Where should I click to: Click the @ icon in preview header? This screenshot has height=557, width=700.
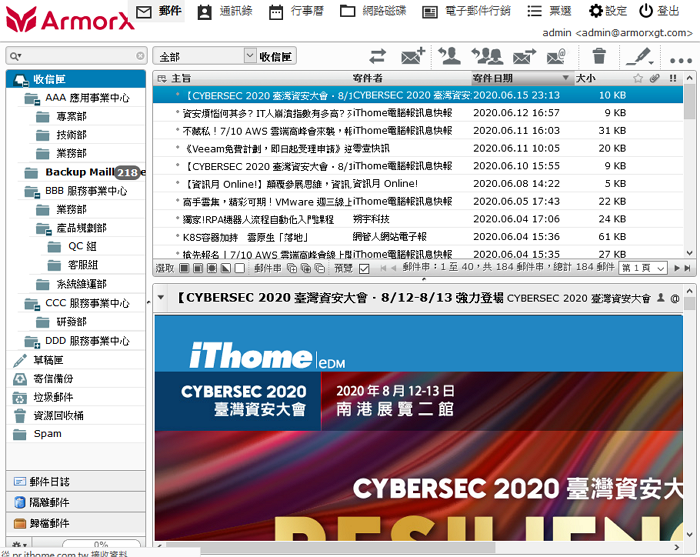click(x=675, y=299)
